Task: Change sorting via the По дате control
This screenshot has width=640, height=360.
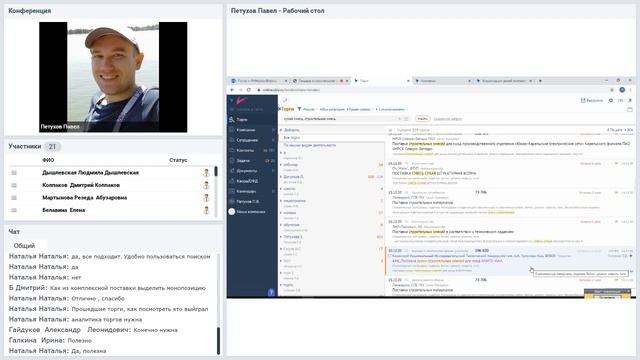Action: click(x=614, y=130)
